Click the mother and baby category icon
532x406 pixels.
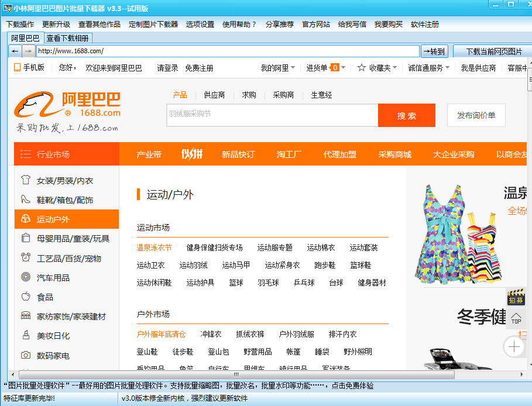[26, 238]
